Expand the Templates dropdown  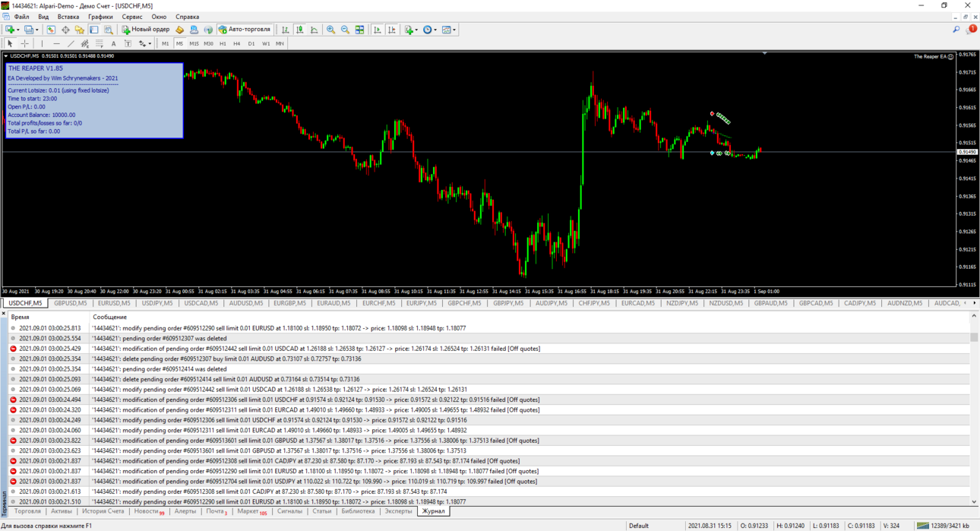pyautogui.click(x=454, y=30)
